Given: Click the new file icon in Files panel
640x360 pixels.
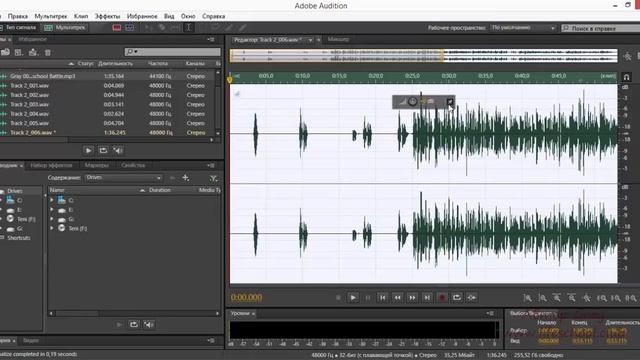Looking at the screenshot, I should tap(19, 52).
